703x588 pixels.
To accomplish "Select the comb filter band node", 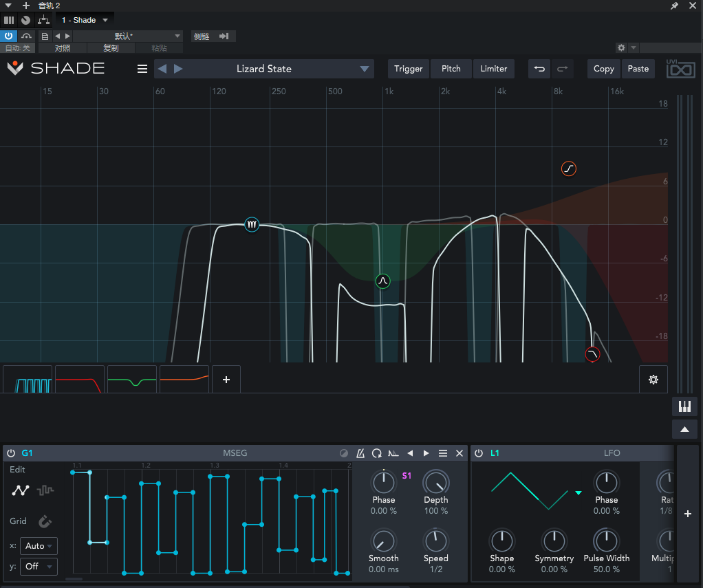I will (x=252, y=224).
